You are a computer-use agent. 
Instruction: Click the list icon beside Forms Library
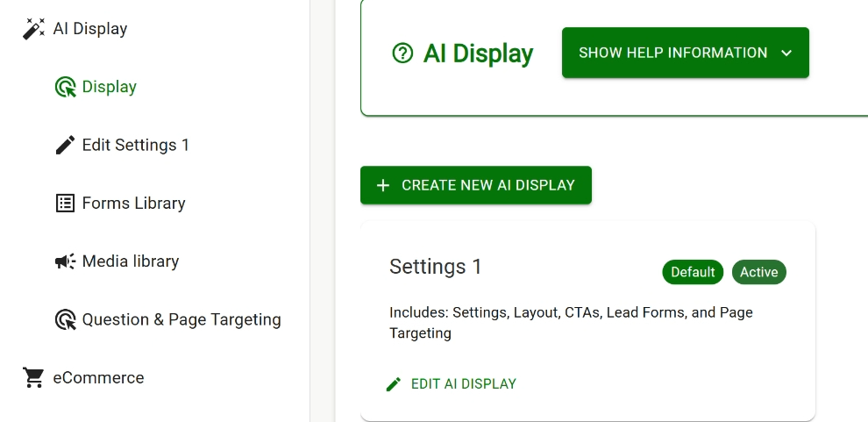click(x=65, y=204)
